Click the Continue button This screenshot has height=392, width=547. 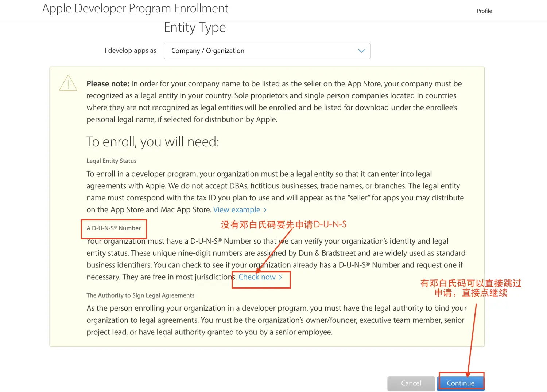click(x=461, y=383)
